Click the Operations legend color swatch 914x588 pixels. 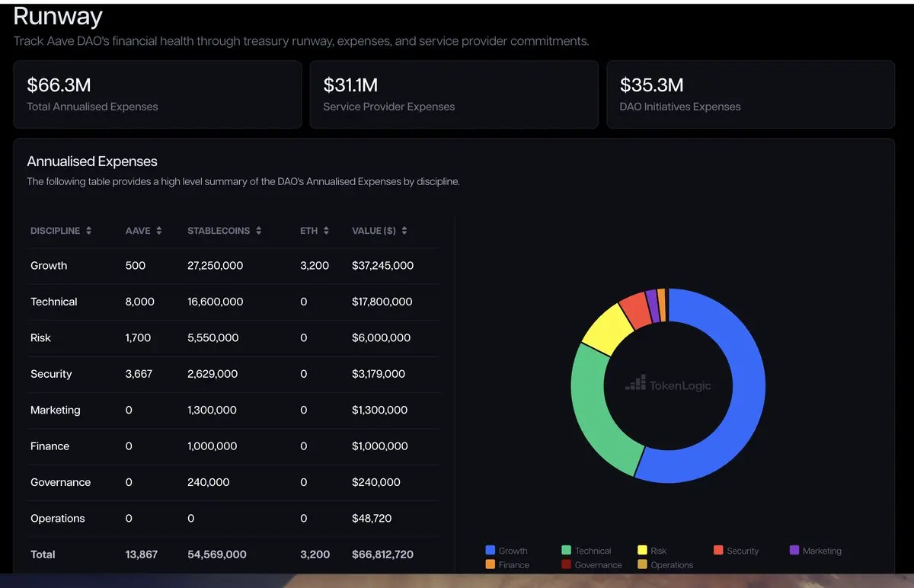click(642, 564)
